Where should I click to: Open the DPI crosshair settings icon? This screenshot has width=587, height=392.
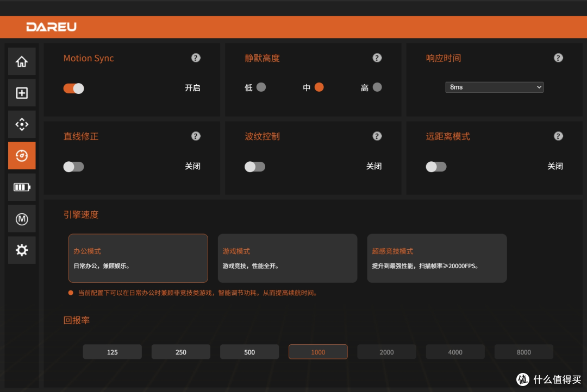coord(22,124)
